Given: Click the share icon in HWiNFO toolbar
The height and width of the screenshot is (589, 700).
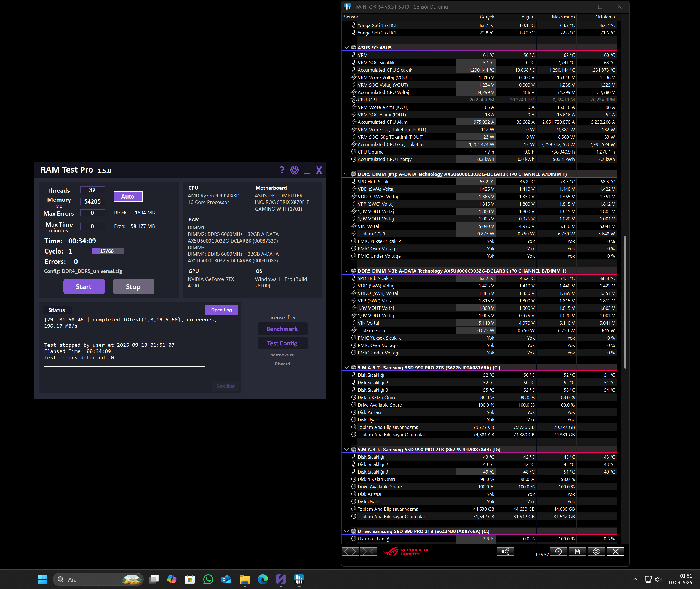Looking at the screenshot, I should [505, 552].
